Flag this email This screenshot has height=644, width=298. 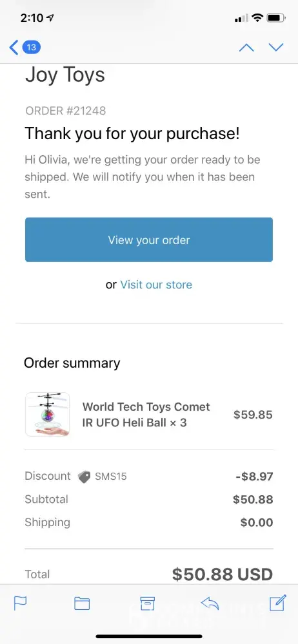coord(20,603)
